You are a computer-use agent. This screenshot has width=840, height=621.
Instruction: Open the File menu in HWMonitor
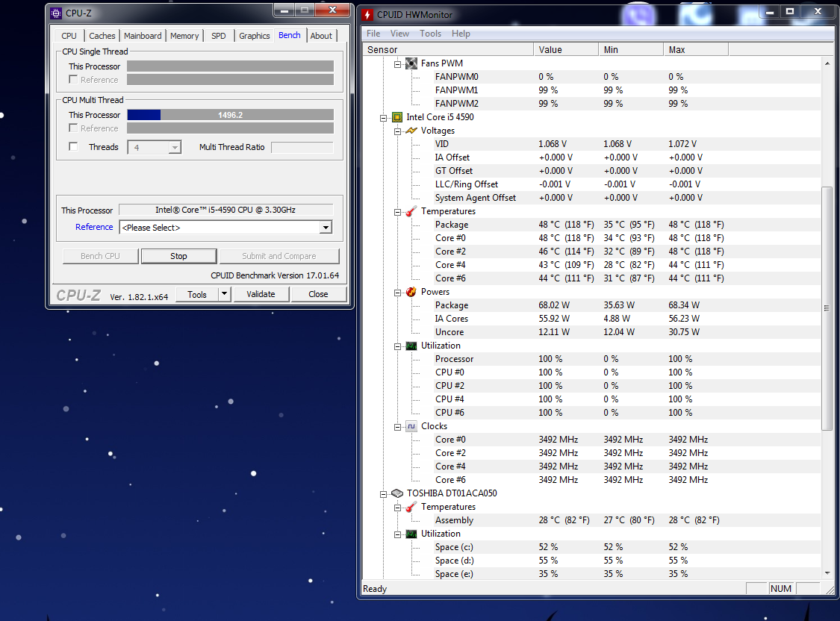[x=373, y=34]
